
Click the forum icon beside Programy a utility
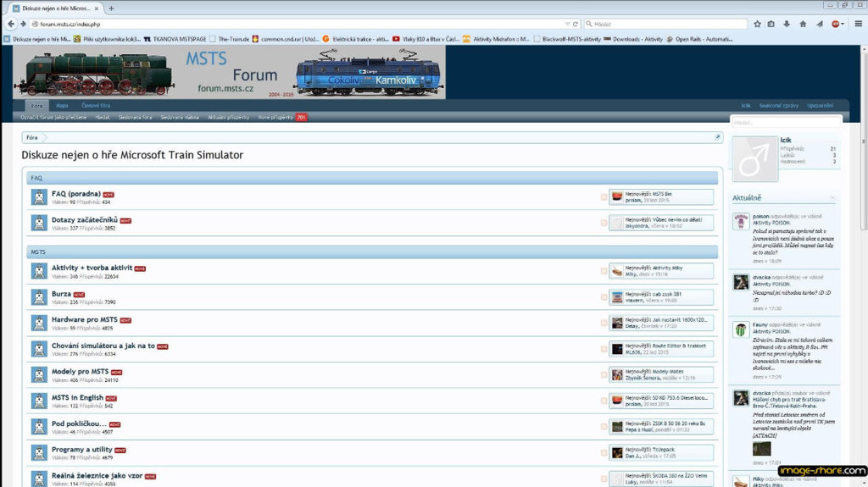click(x=39, y=453)
